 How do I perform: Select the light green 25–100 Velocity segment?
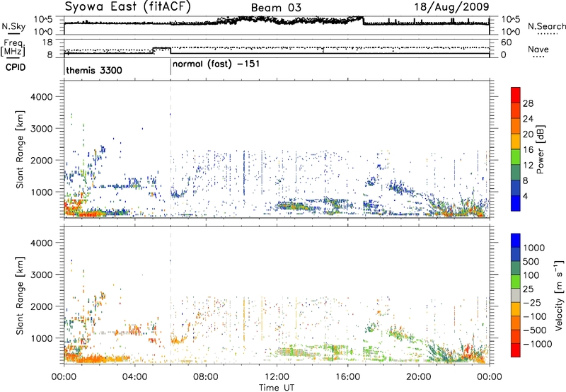point(516,282)
